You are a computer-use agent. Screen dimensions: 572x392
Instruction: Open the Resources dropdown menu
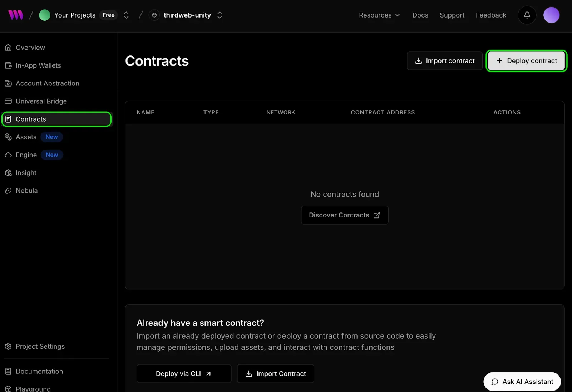pos(379,15)
